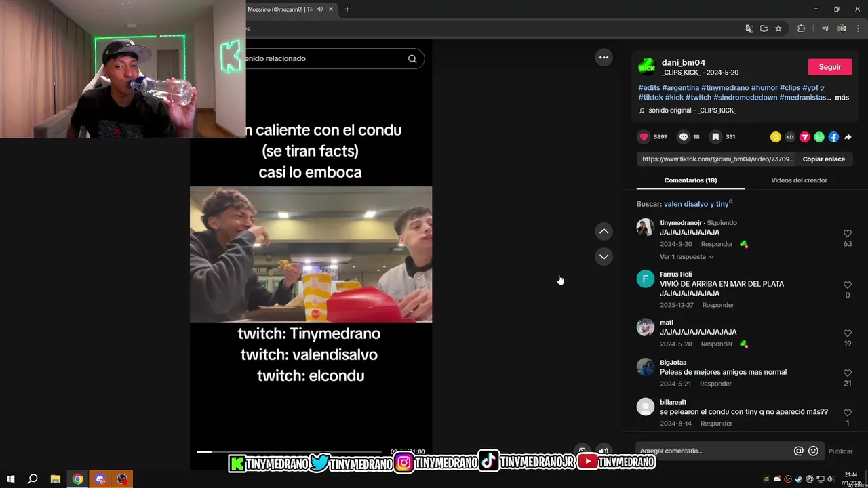Open the dani_bm04 username link
This screenshot has width=868, height=488.
[684, 62]
